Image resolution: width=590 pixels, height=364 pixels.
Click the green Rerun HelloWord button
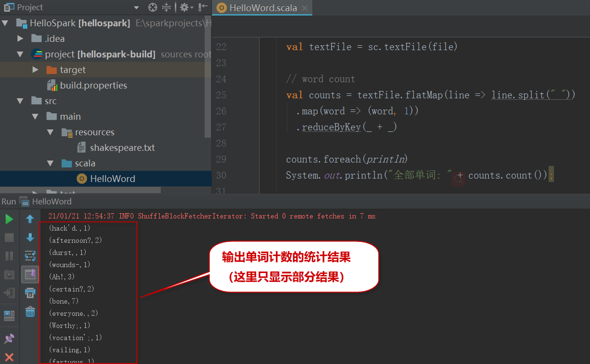click(9, 219)
